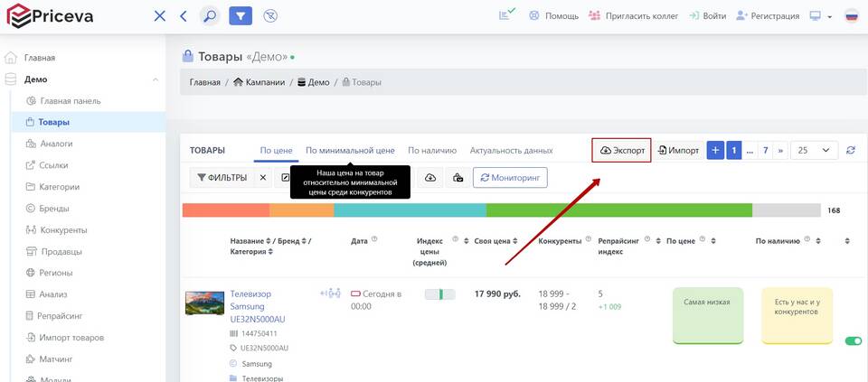This screenshot has width=868, height=382.
Task: Switch to the По наличию tab
Action: click(431, 151)
